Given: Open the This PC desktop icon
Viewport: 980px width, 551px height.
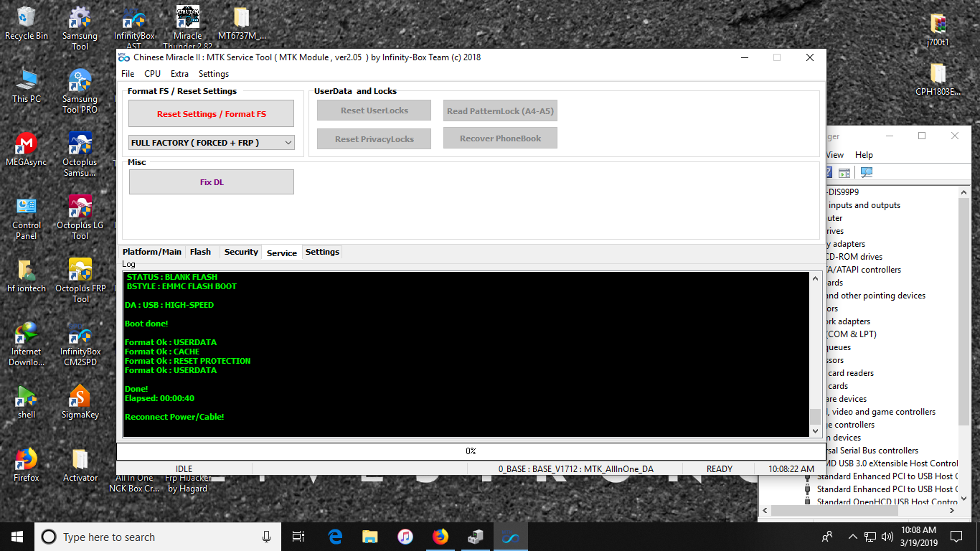Looking at the screenshot, I should click(27, 86).
